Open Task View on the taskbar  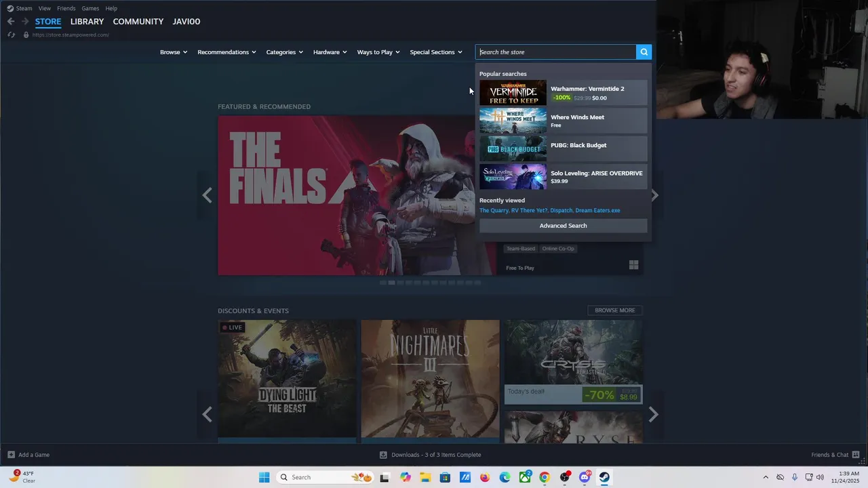tap(384, 477)
